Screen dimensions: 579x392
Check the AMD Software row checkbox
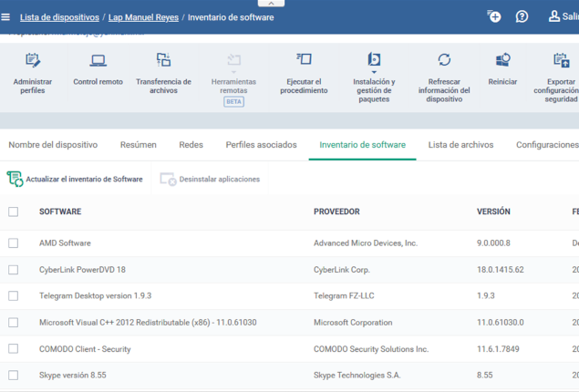(14, 243)
